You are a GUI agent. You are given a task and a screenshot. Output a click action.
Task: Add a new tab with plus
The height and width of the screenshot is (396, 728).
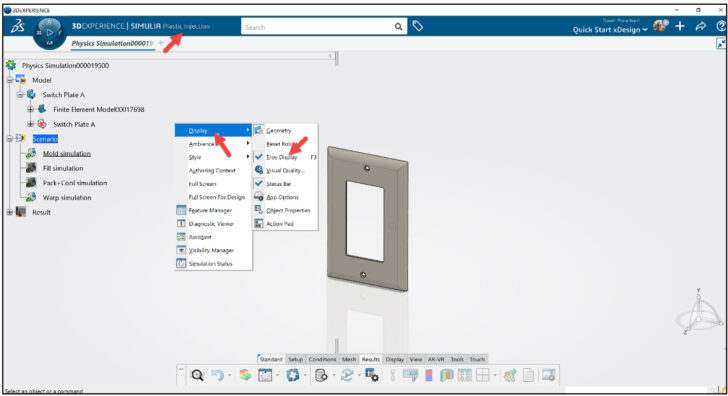click(x=161, y=43)
